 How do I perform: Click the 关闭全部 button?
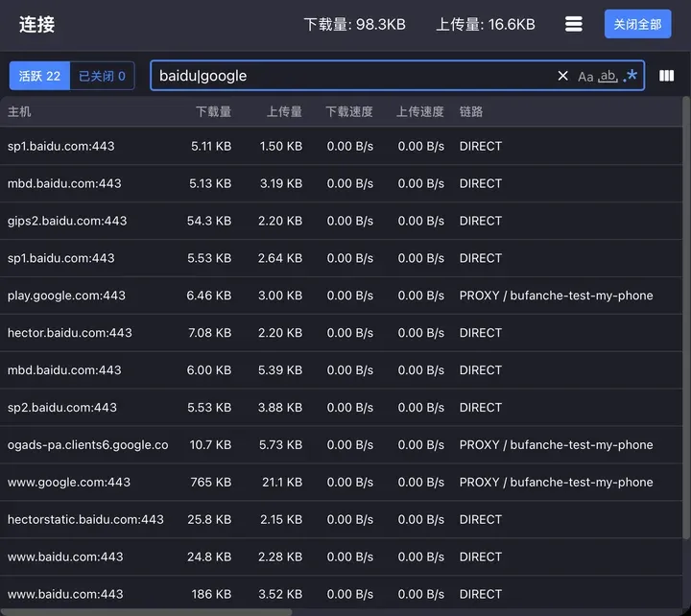click(x=637, y=24)
